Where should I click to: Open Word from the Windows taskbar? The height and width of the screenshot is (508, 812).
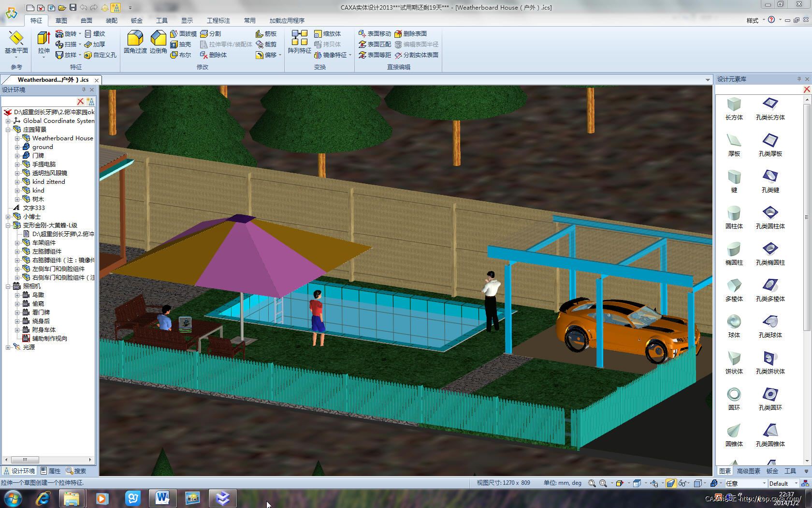pyautogui.click(x=162, y=498)
